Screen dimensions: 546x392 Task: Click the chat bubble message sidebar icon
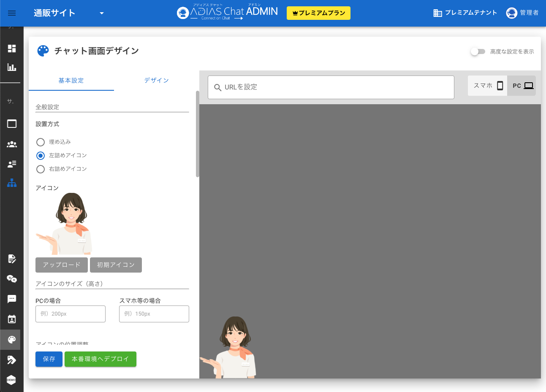[x=12, y=299]
